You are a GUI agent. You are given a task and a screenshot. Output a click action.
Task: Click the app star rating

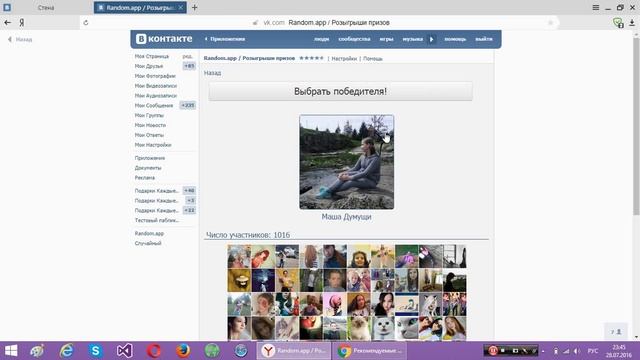(311, 58)
